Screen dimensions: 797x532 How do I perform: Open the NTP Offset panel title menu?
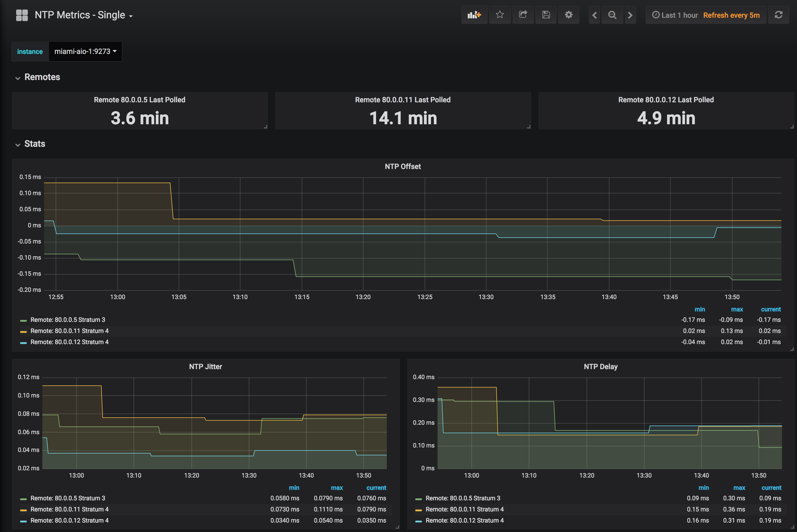(x=402, y=166)
